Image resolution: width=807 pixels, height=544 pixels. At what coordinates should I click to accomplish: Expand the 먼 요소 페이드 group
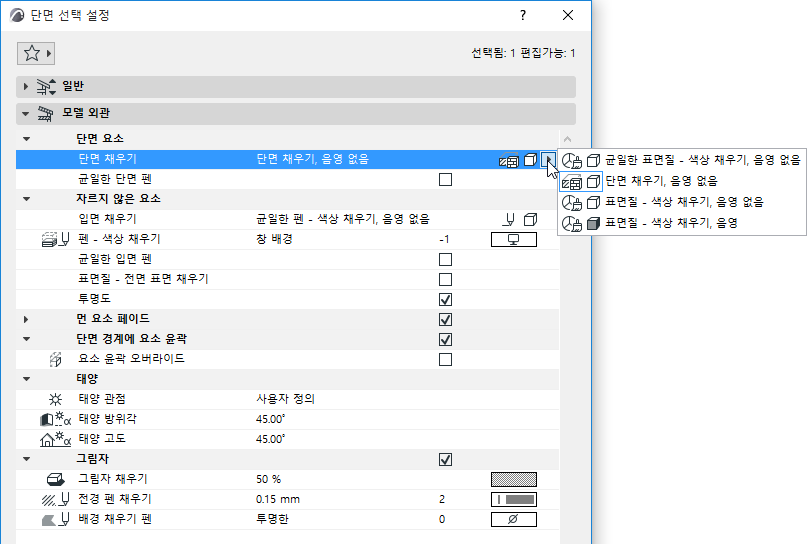pos(26,320)
